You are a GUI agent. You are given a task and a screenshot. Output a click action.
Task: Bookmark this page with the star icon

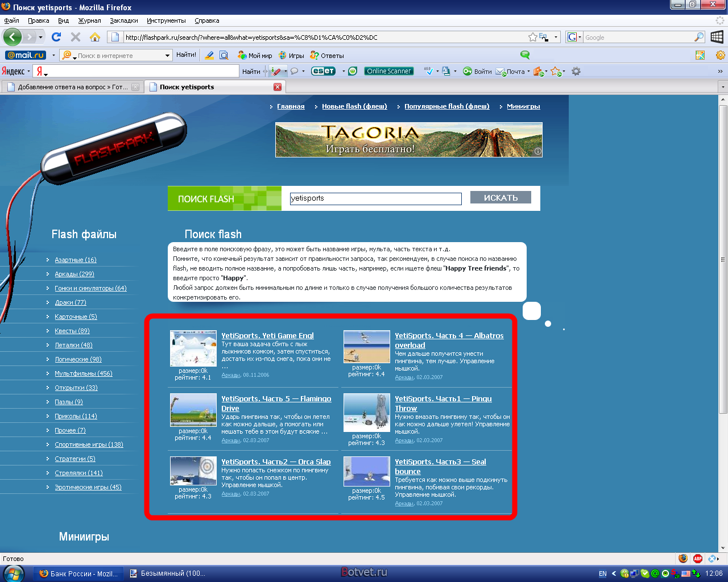(532, 37)
